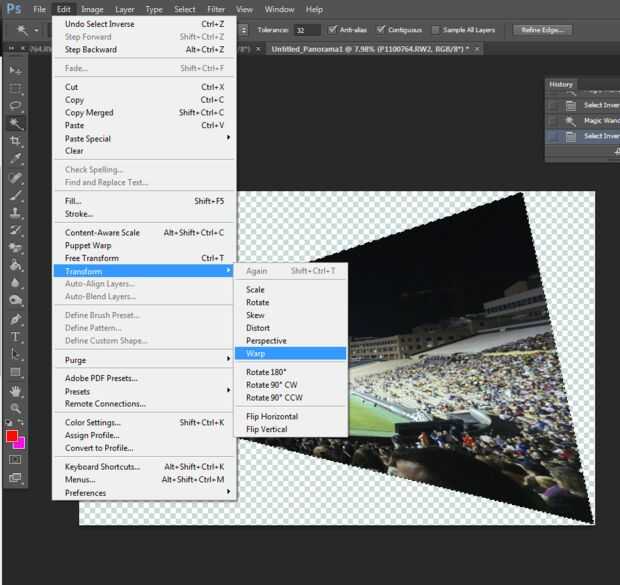Select the Rectangular Marquee tool
The width and height of the screenshot is (620, 585).
[x=15, y=88]
